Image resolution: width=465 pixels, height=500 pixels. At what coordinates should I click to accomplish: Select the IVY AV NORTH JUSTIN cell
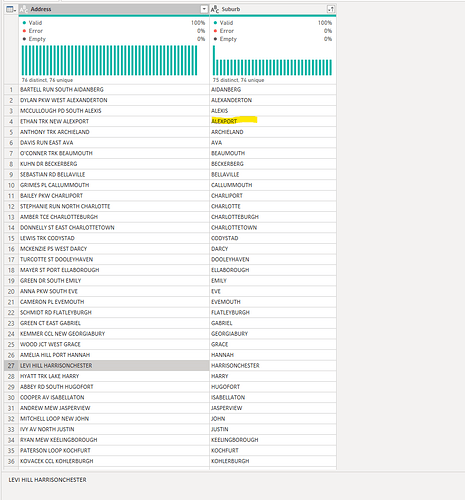114,429
